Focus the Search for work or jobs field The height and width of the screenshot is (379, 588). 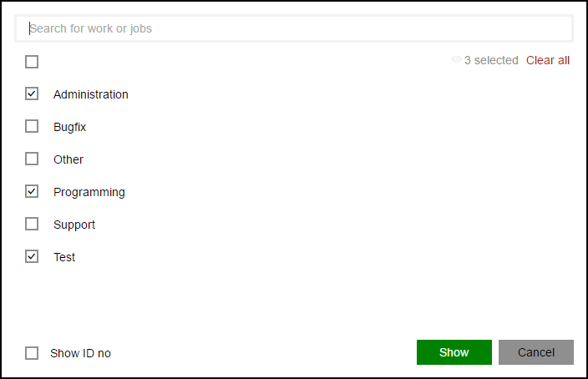(294, 28)
